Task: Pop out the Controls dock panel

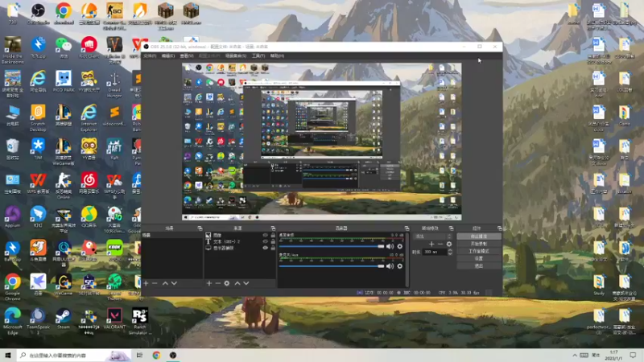Action: [499, 228]
